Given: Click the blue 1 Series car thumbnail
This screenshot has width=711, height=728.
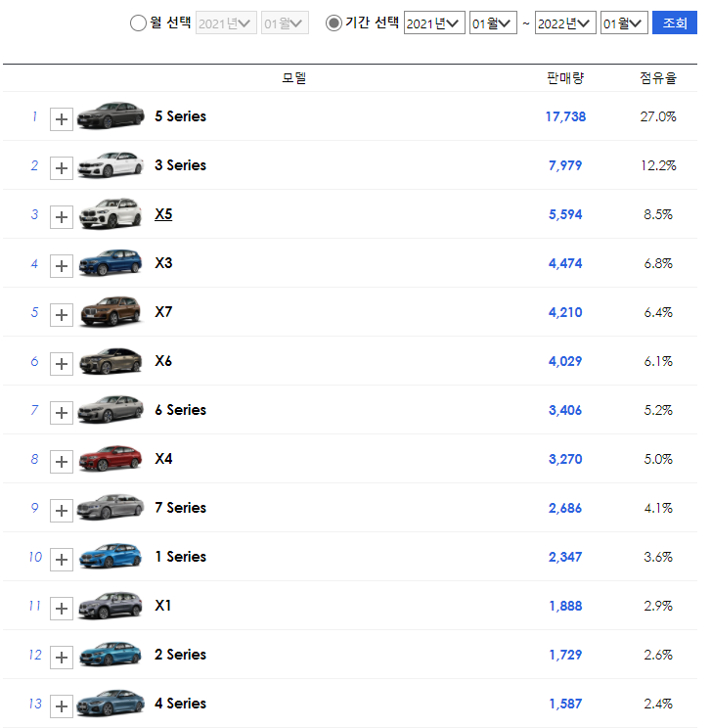Looking at the screenshot, I should tap(111, 556).
